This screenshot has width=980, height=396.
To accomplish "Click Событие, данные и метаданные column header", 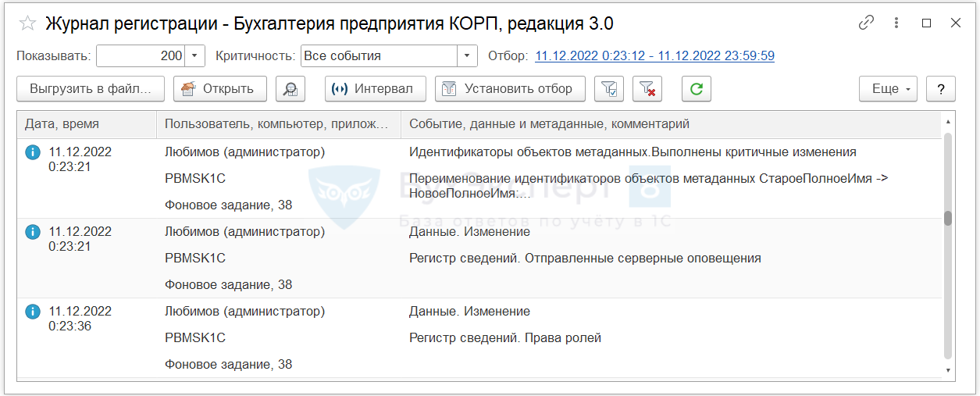I will [x=671, y=124].
